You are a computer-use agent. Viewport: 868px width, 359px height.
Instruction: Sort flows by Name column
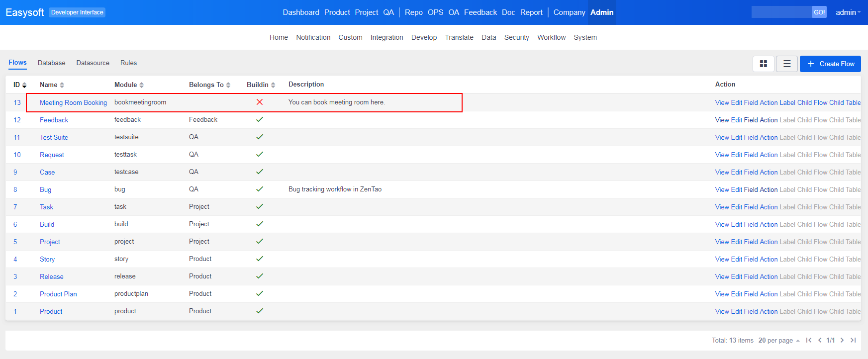coord(52,85)
